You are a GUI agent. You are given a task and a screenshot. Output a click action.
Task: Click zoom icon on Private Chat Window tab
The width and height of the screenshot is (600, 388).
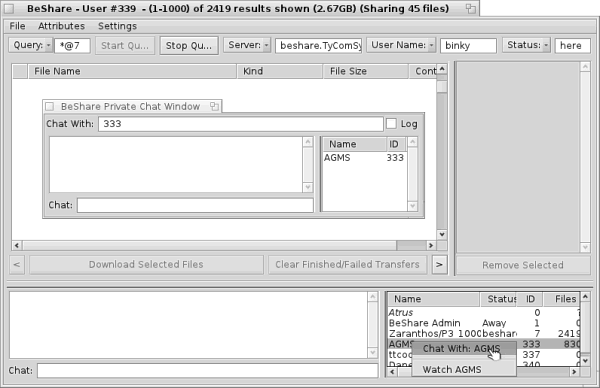coord(214,106)
